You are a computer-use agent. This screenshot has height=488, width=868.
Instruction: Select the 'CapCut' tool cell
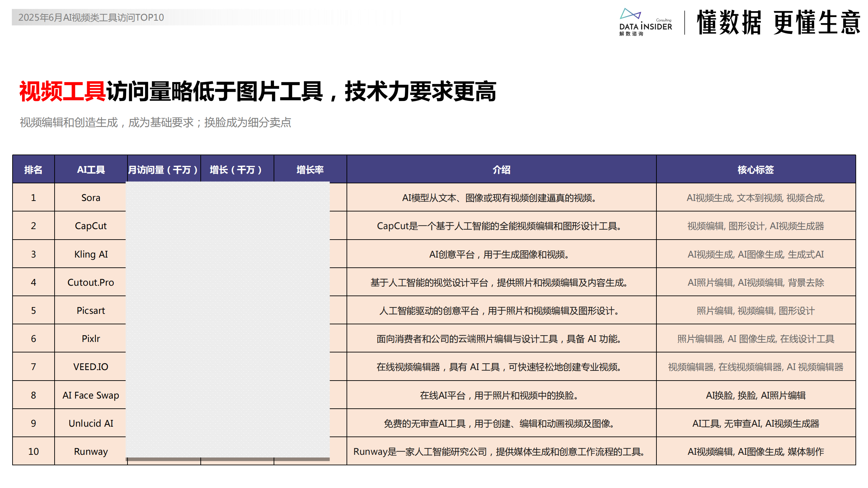[91, 226]
